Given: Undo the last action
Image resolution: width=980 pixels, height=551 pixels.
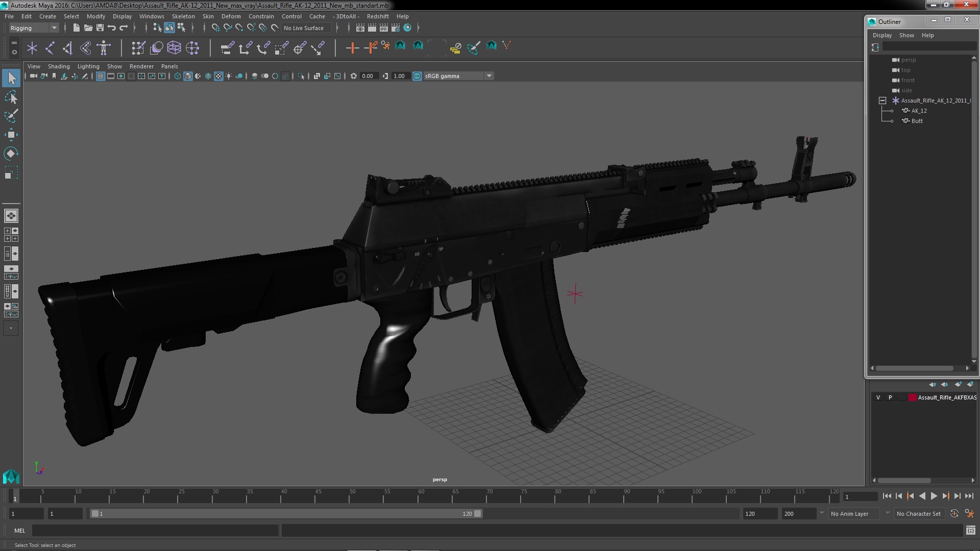Looking at the screenshot, I should [112, 28].
